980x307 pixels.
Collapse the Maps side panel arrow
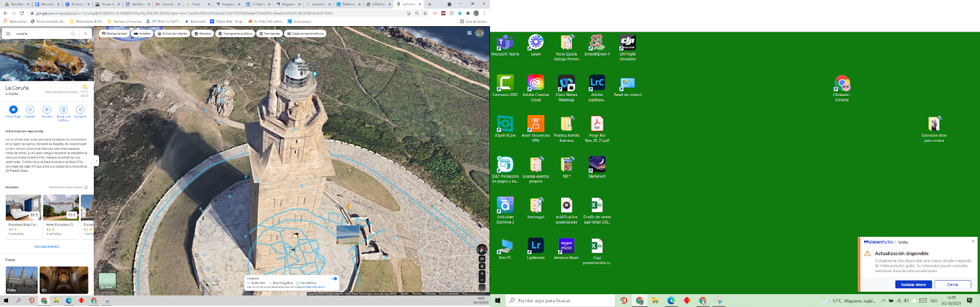pyautogui.click(x=96, y=161)
